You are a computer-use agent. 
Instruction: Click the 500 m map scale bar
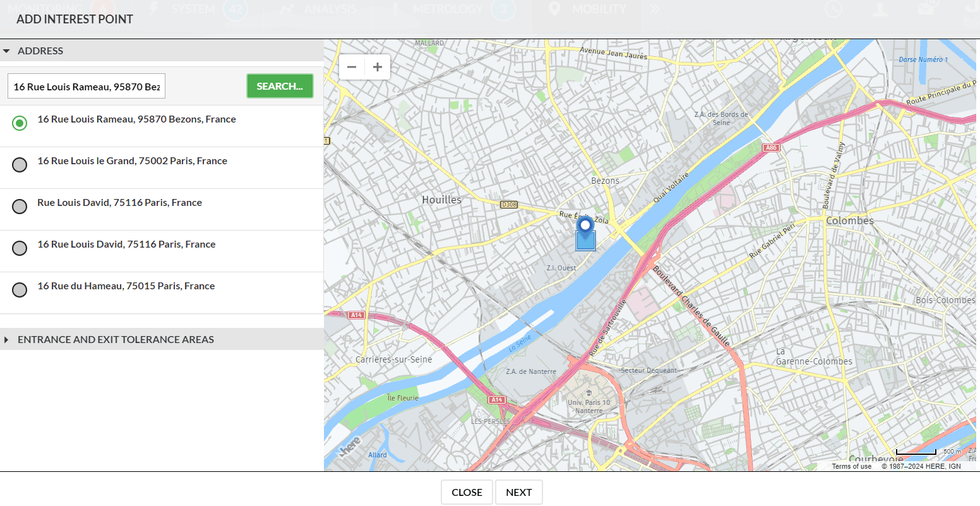click(916, 452)
